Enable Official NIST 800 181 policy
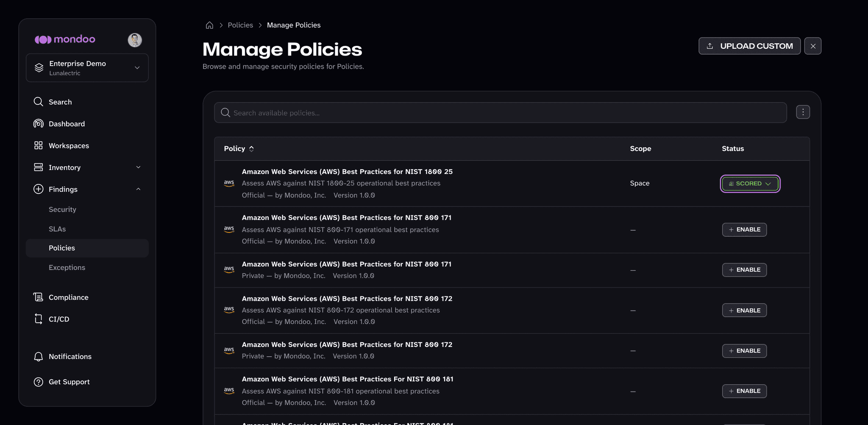The height and width of the screenshot is (425, 868). pos(744,391)
